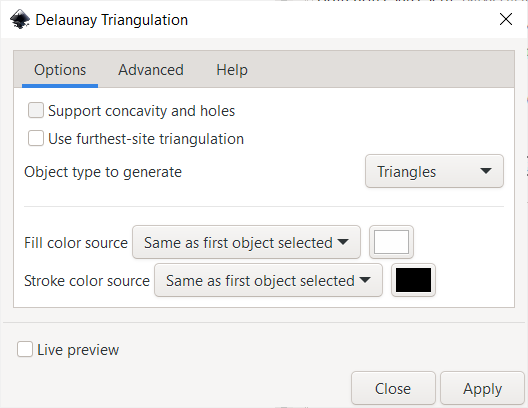Click the 'Stroke color source' label
528x408 pixels.
87,281
